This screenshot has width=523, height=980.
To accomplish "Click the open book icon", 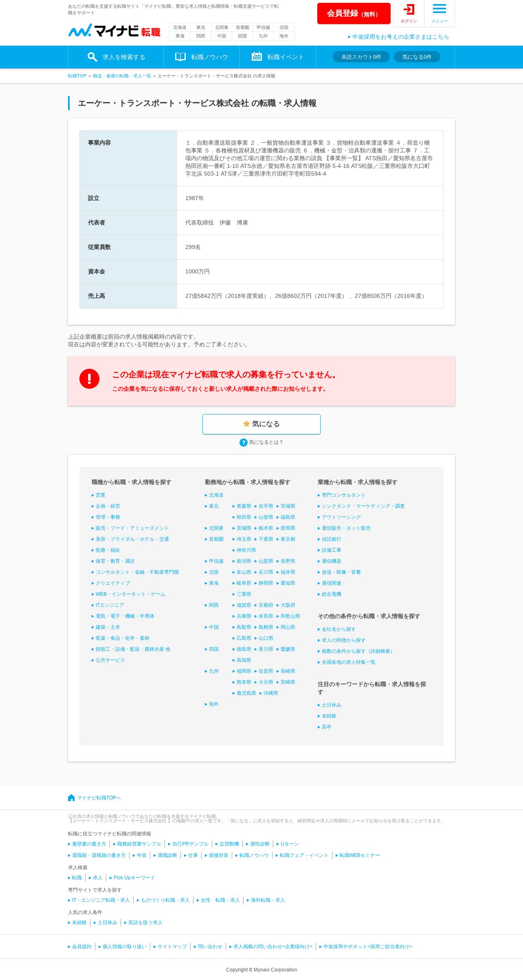I will pyautogui.click(x=180, y=57).
